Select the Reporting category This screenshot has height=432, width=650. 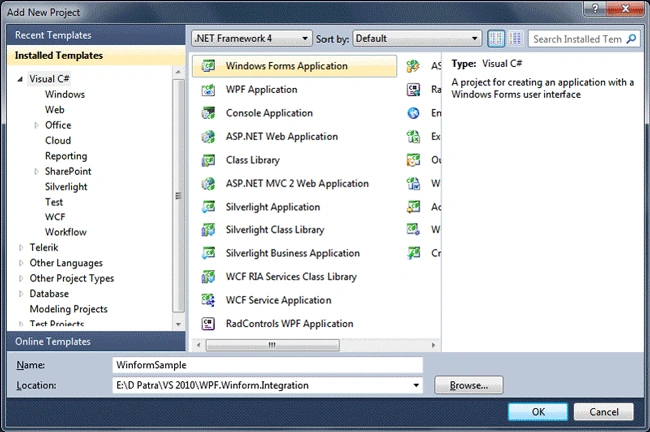(x=66, y=156)
